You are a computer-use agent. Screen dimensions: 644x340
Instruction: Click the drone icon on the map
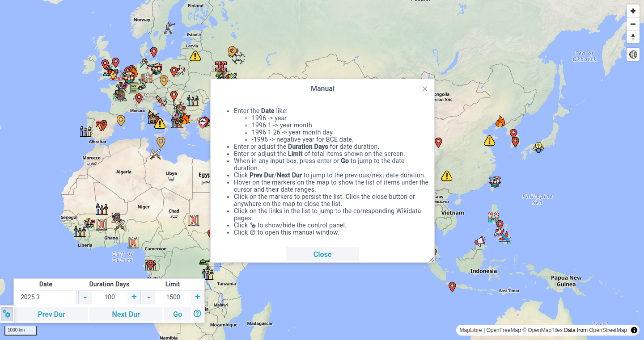[x=238, y=57]
